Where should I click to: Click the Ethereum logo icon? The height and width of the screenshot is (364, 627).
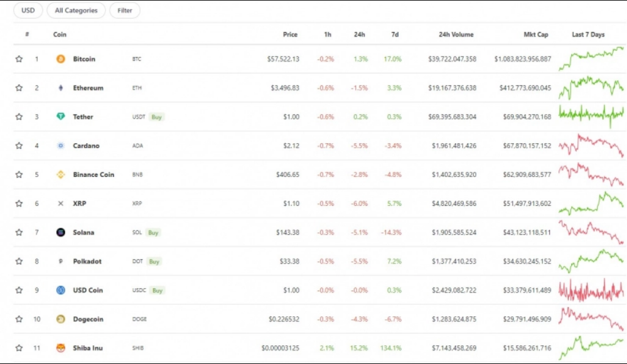point(61,88)
